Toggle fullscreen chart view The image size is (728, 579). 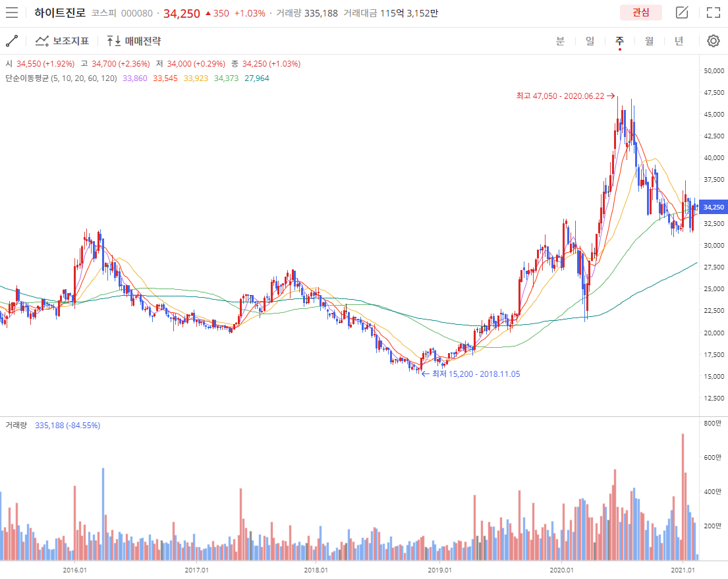point(713,13)
